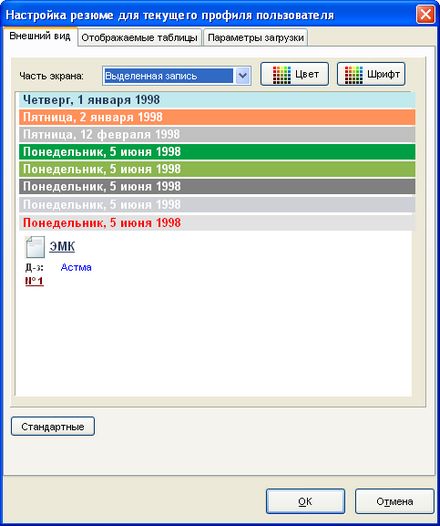Select the Внешний вид tab
Screen dimensions: 440x526
[40, 36]
